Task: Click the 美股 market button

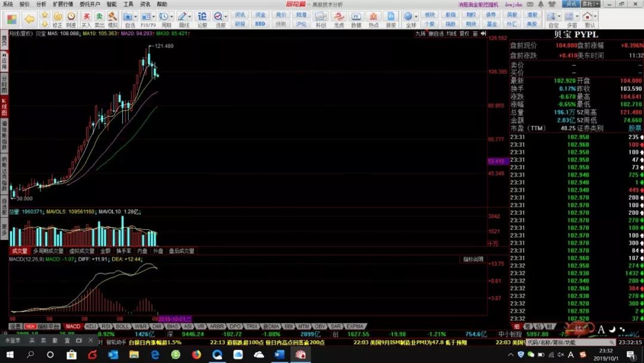Action: coord(532,24)
